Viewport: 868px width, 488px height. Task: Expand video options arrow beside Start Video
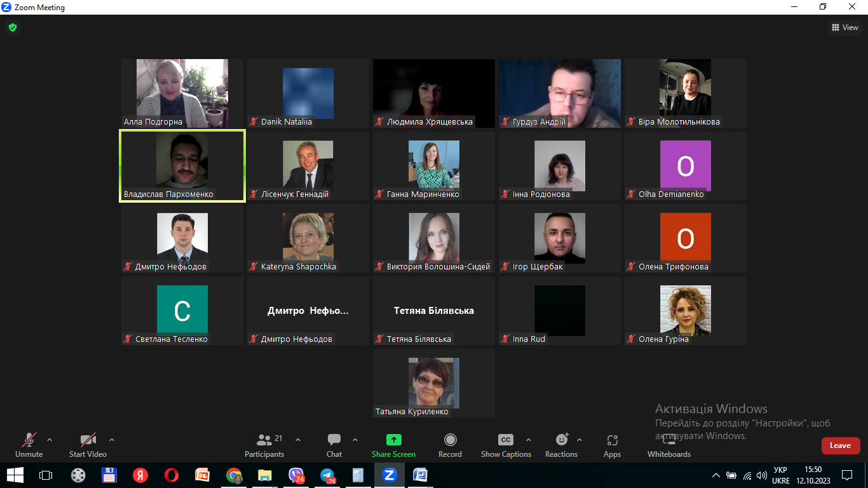pyautogui.click(x=112, y=440)
